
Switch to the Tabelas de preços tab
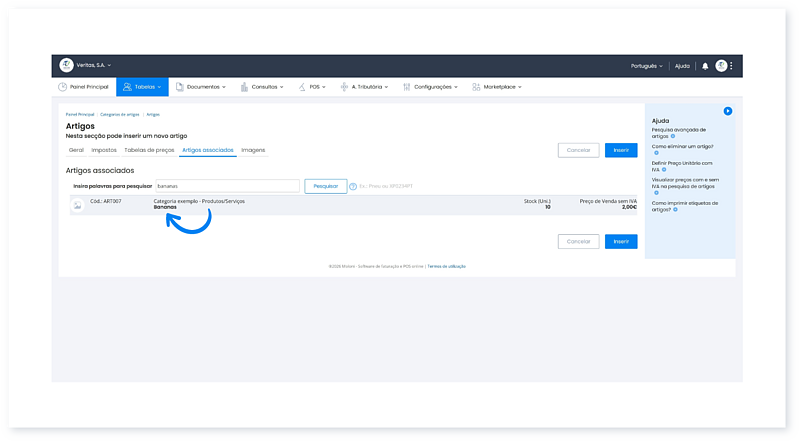(149, 150)
